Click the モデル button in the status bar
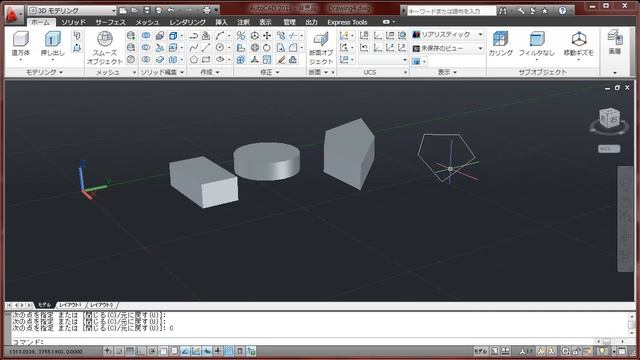The height and width of the screenshot is (360, 640). [480, 351]
